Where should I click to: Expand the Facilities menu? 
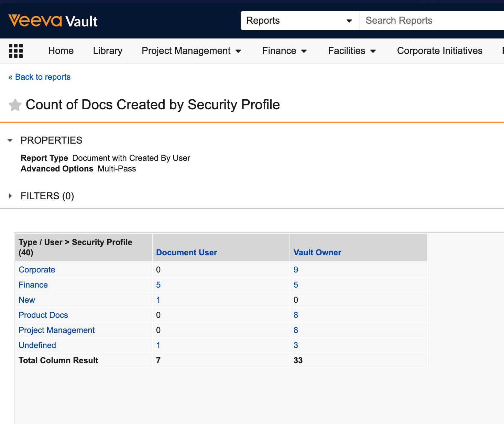352,51
